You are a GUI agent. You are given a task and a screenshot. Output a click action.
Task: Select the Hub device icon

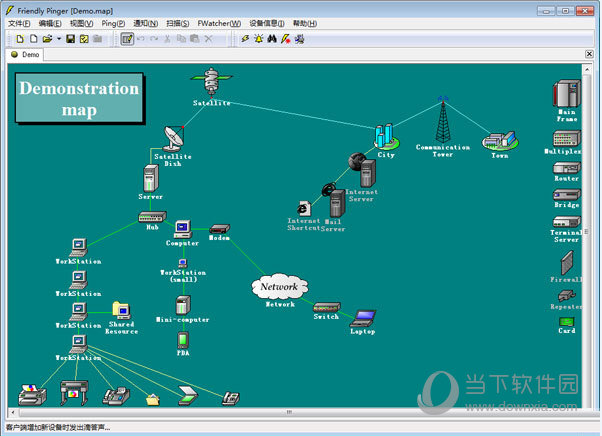tap(150, 217)
